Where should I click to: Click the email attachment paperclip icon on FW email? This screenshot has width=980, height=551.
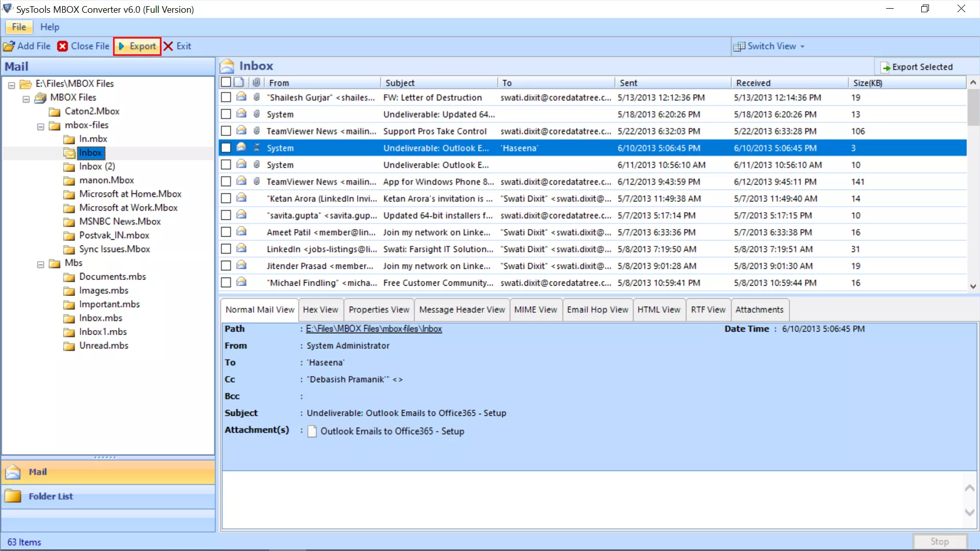255,97
